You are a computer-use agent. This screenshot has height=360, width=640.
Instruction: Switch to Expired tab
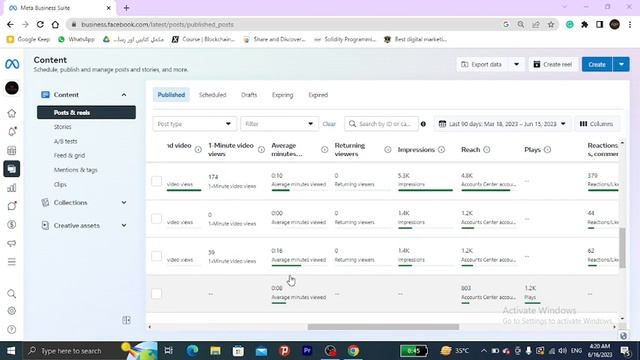(318, 95)
